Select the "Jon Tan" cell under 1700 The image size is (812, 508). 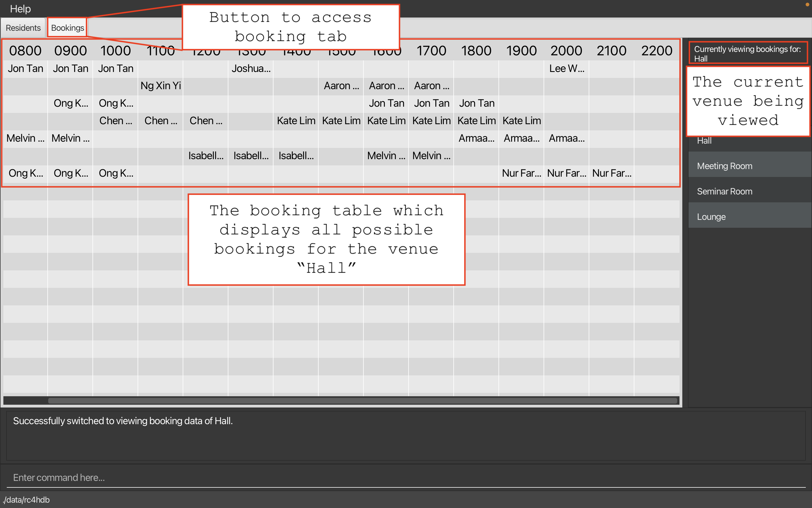(x=431, y=104)
